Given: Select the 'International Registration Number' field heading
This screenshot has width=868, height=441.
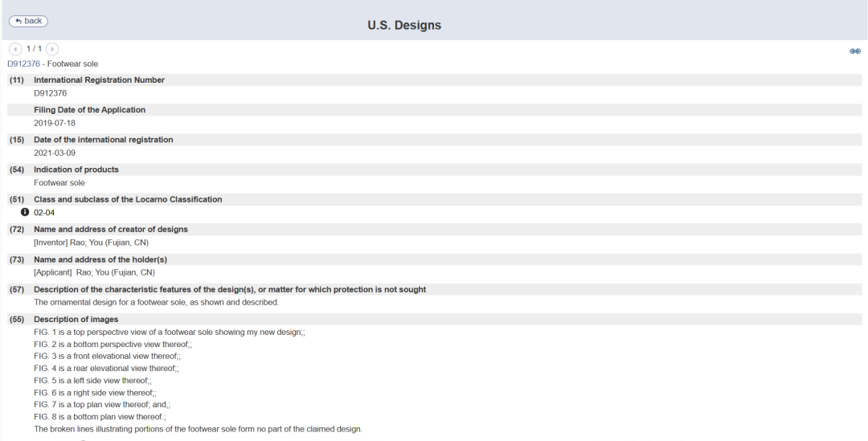Looking at the screenshot, I should click(99, 80).
